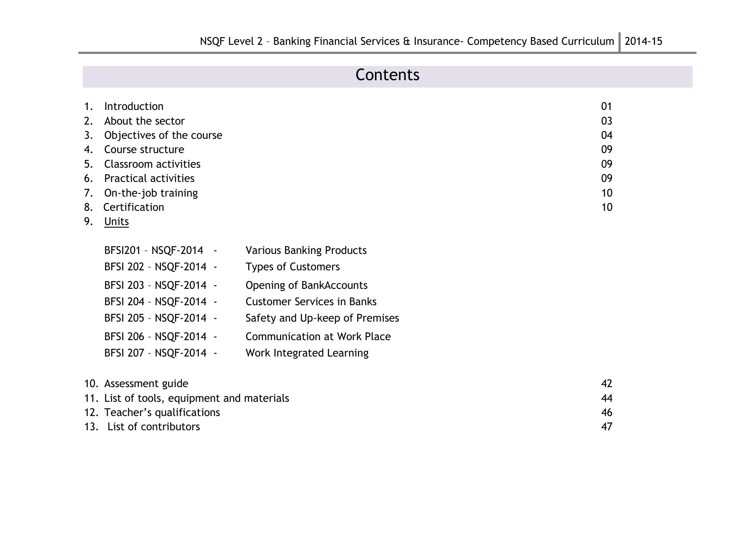Click unit code 'BFSI 203 – NSQF-2014'
756x535 pixels.
coord(155,285)
